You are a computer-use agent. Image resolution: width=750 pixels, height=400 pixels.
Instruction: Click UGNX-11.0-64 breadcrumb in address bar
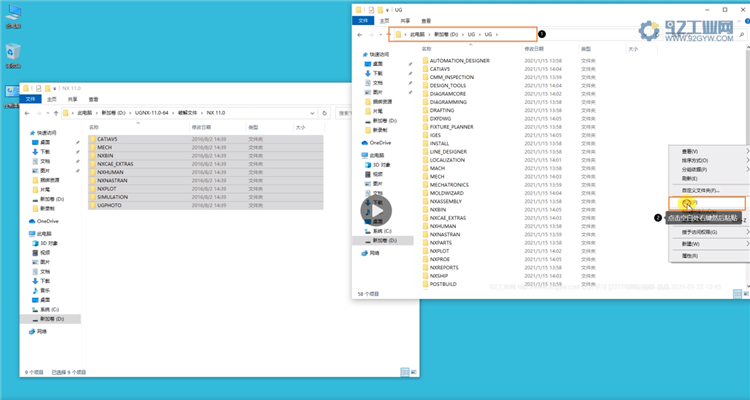pos(151,113)
